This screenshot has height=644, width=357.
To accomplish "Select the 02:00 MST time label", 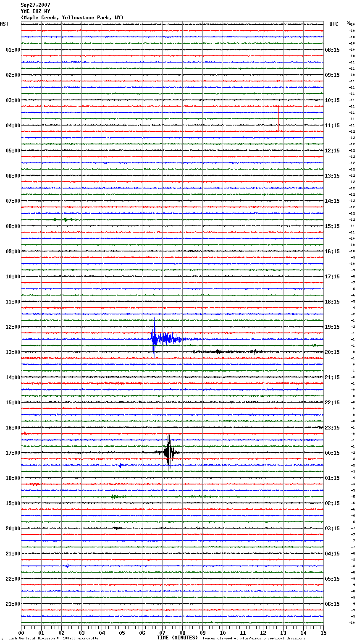I will pos(13,75).
